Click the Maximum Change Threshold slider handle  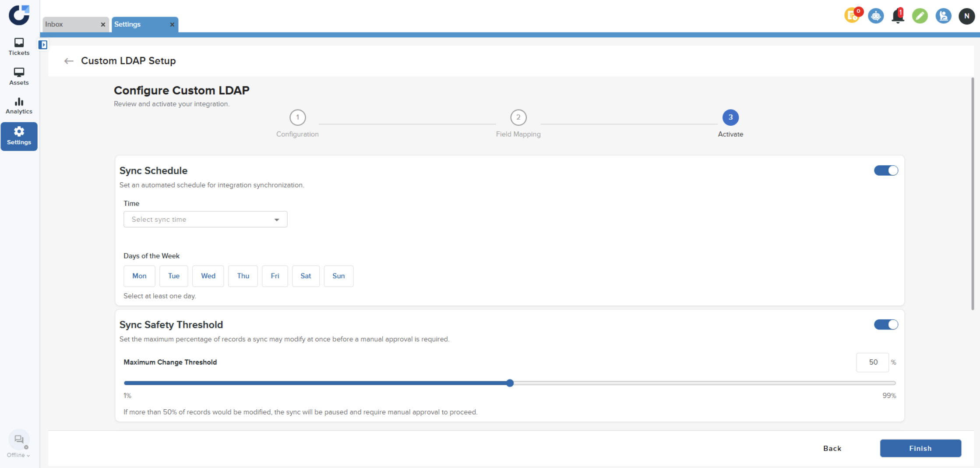[x=510, y=383]
